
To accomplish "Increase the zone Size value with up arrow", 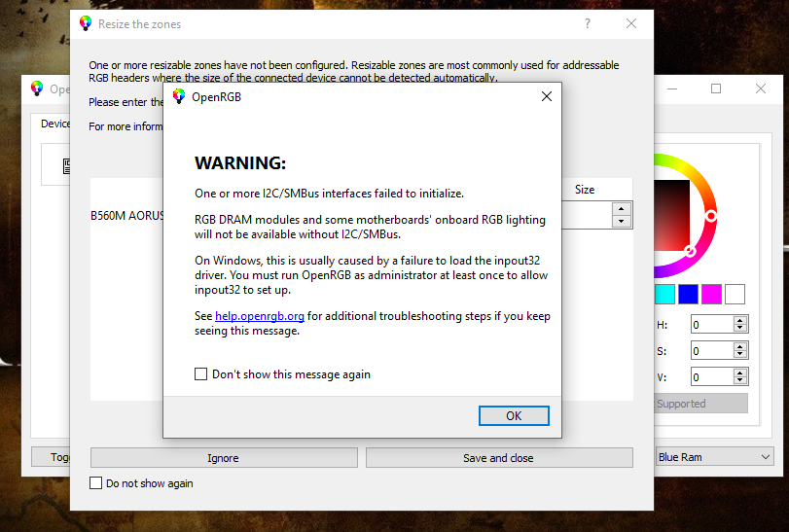I will pyautogui.click(x=622, y=209).
